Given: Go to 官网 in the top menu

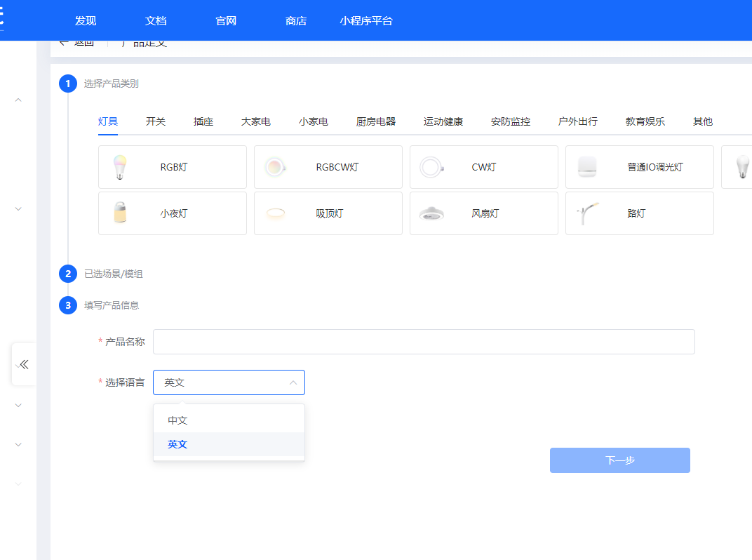Looking at the screenshot, I should 225,20.
